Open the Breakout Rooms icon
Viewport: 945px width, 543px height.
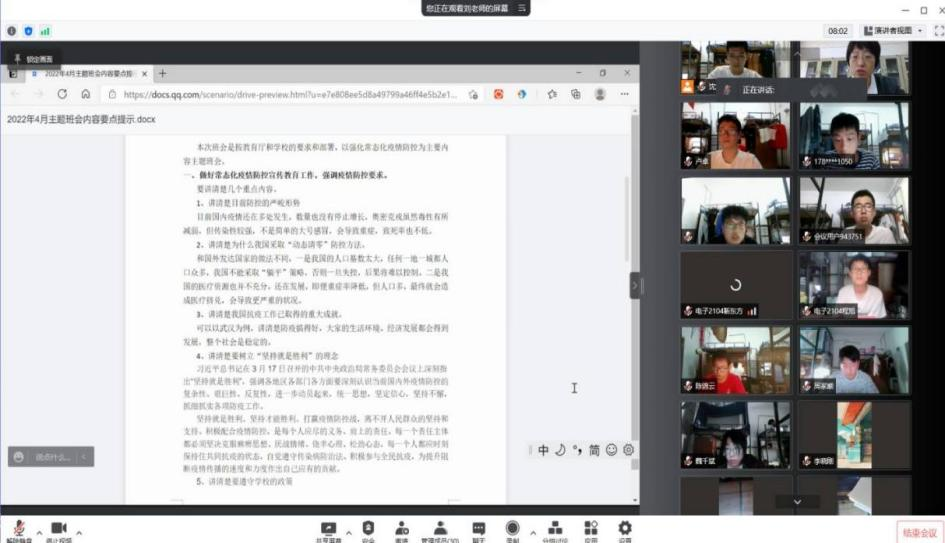pos(555,529)
